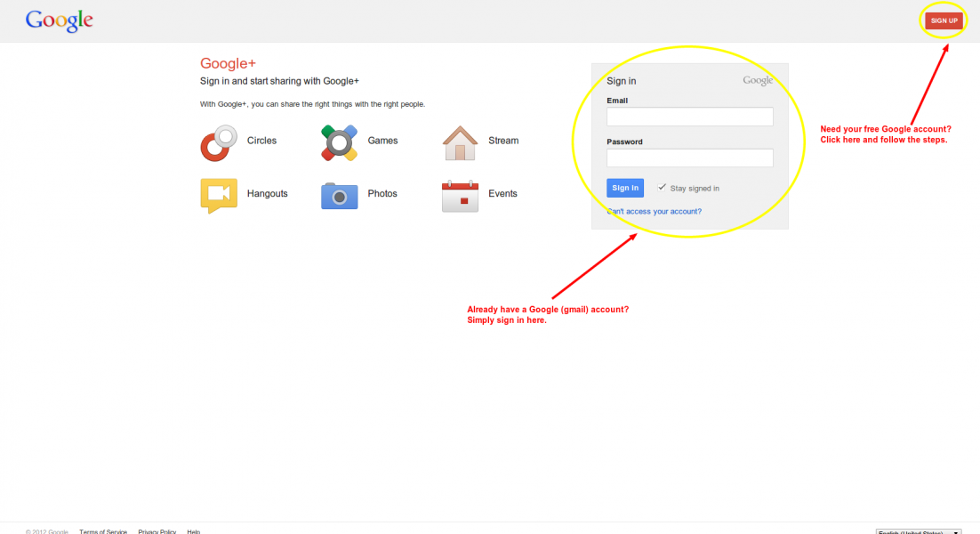Viewport: 980px width, 534px height.
Task: Focus the Password input field
Action: 689,158
